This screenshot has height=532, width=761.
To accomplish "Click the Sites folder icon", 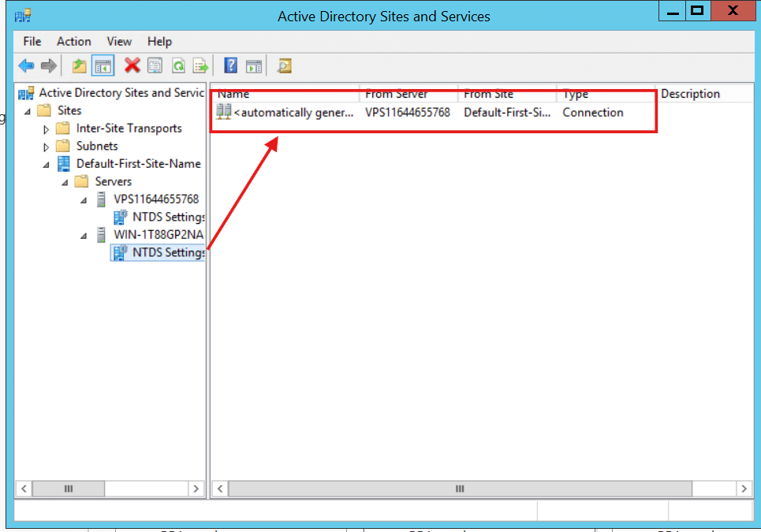I will click(x=44, y=110).
